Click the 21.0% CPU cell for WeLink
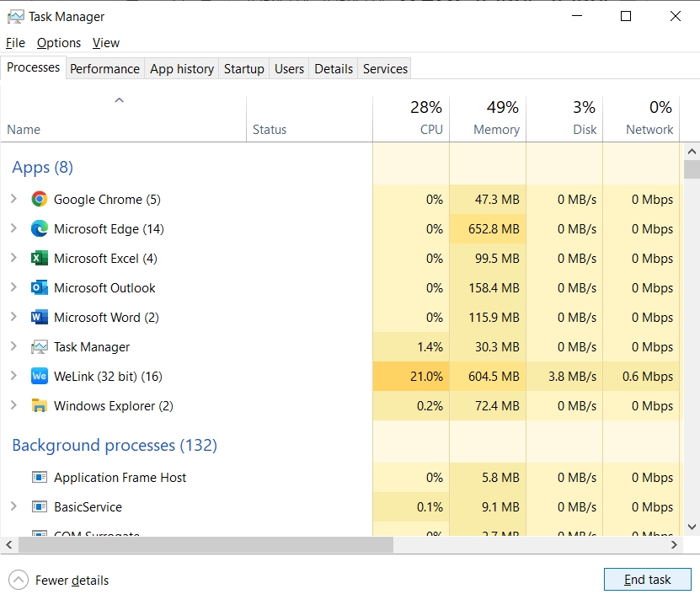Screen dimensions: 700x605 411,376
